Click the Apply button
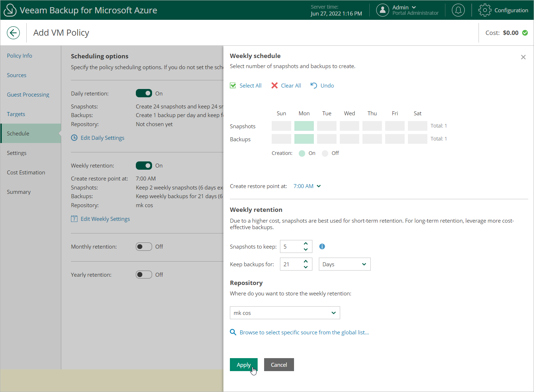534x392 pixels. point(244,365)
